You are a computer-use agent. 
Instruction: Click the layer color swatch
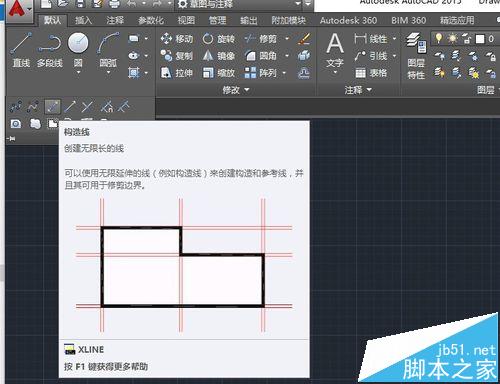coord(480,39)
